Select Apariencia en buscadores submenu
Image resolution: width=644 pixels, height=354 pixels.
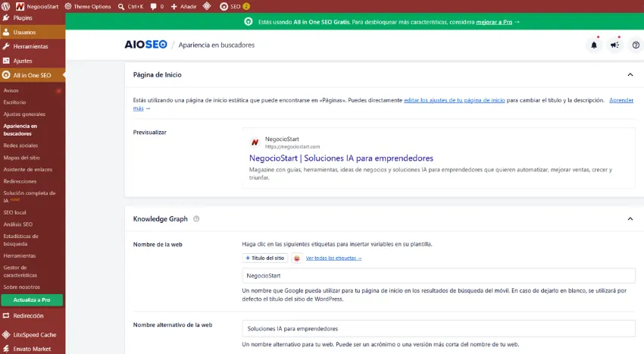coord(20,130)
